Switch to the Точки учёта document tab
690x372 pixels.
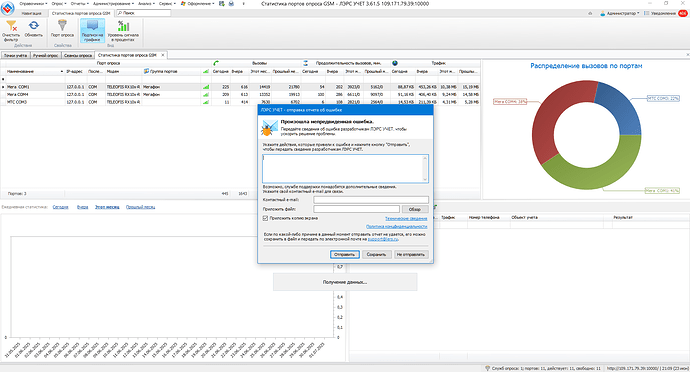[x=15, y=55]
